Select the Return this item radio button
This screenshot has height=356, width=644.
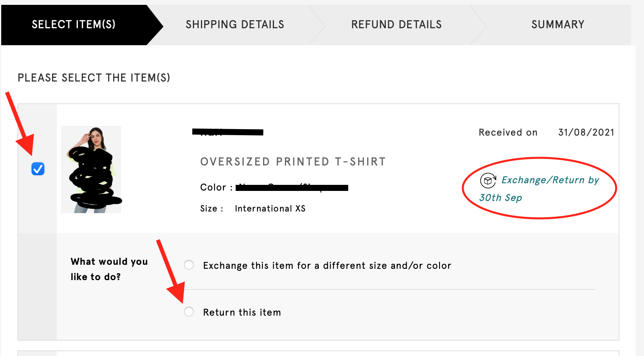coord(188,312)
